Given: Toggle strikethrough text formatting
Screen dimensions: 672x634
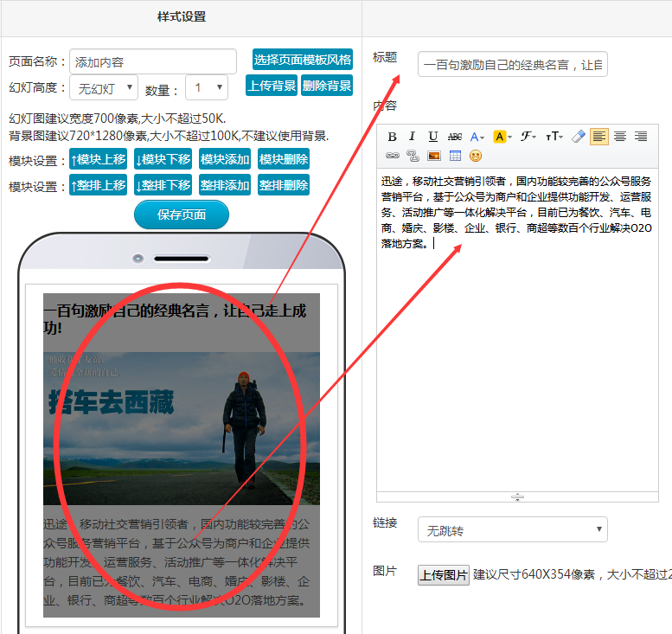Looking at the screenshot, I should (x=455, y=137).
